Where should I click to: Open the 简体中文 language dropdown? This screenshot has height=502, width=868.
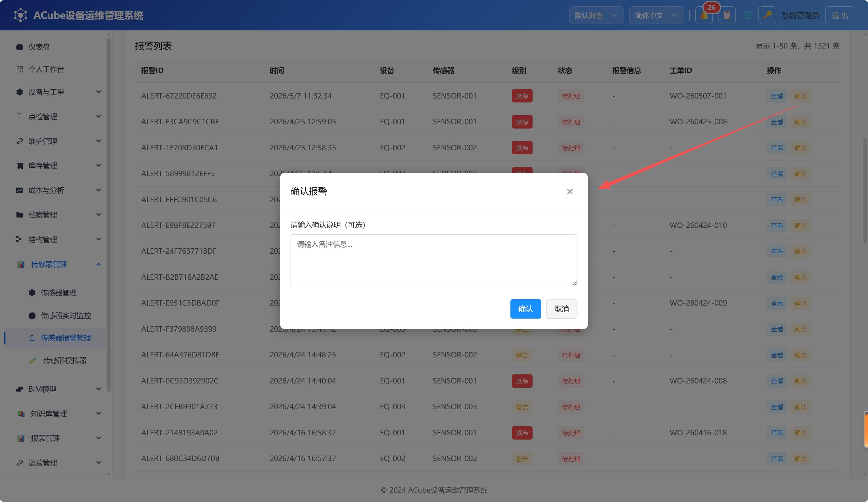point(656,15)
